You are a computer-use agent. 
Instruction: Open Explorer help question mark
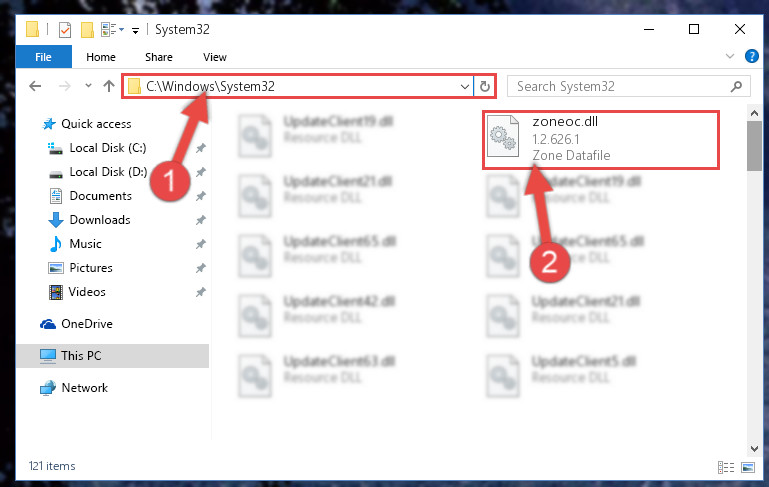pos(751,56)
